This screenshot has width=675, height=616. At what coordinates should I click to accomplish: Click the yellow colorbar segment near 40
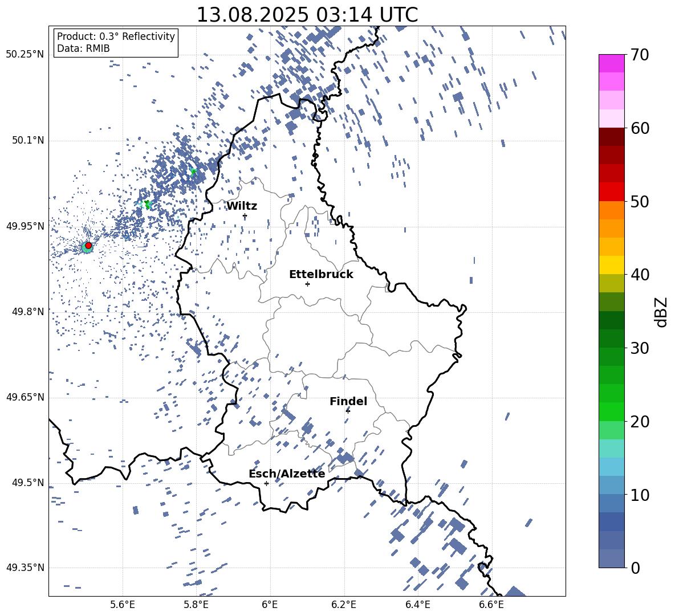tap(611, 265)
